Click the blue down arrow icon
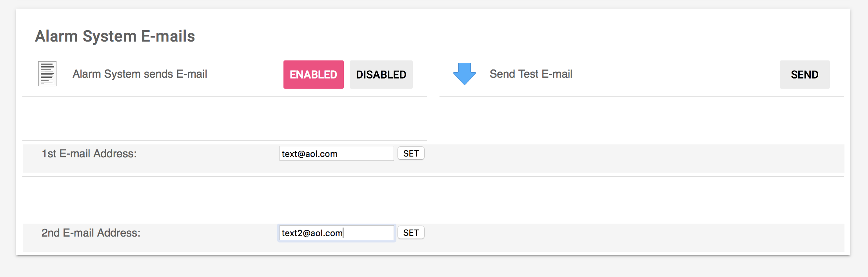Image resolution: width=868 pixels, height=277 pixels. tap(464, 73)
